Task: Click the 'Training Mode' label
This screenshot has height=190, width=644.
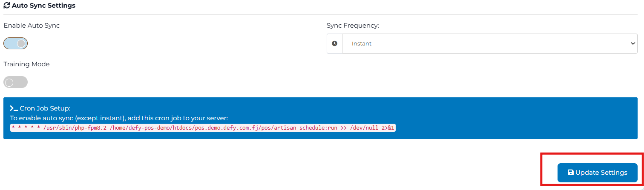Action: (x=26, y=64)
